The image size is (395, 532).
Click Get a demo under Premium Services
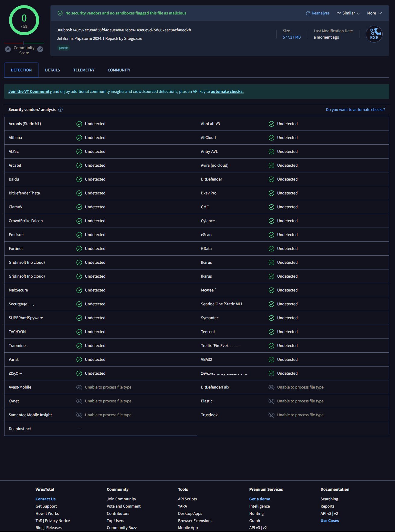(x=260, y=499)
